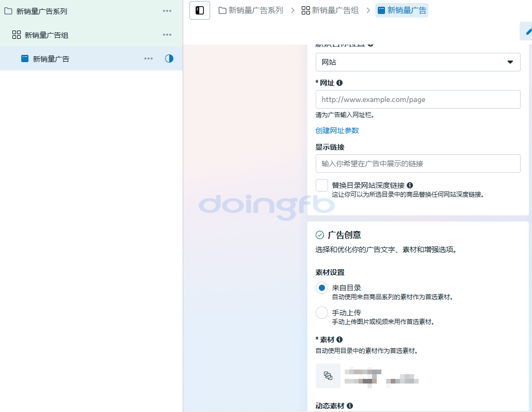Go to 新销量广告 breadcrumb
Viewport: 532px width, 412px height.
pyautogui.click(x=402, y=10)
